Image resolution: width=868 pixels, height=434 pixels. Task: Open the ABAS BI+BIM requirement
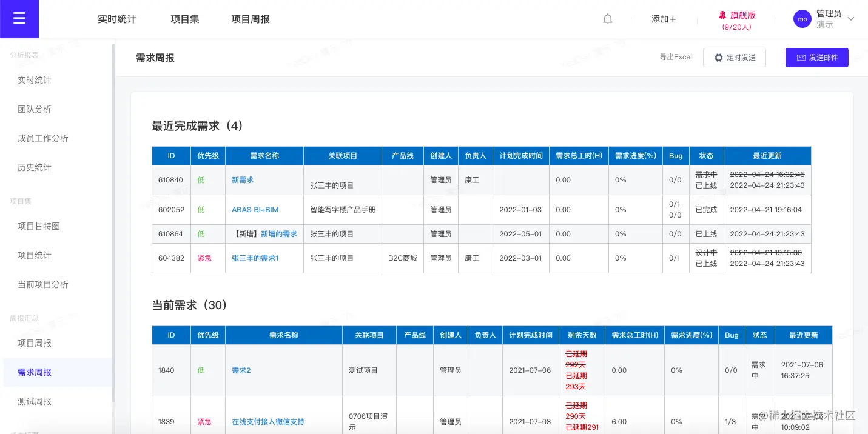point(255,209)
